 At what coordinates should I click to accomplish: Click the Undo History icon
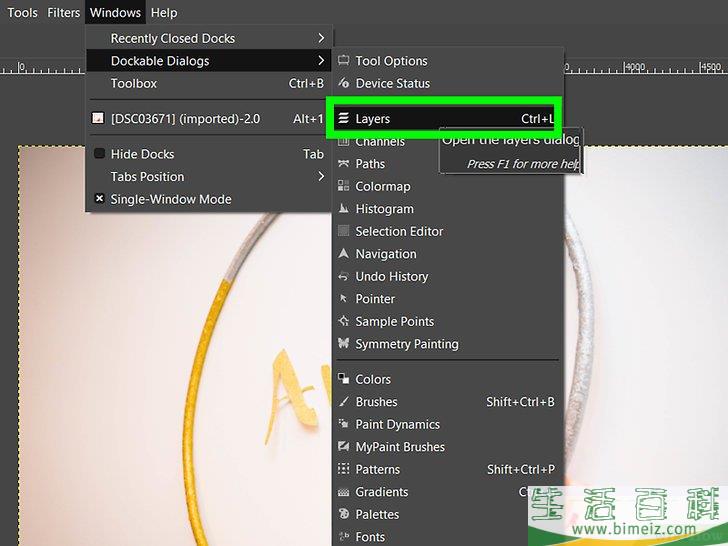344,277
